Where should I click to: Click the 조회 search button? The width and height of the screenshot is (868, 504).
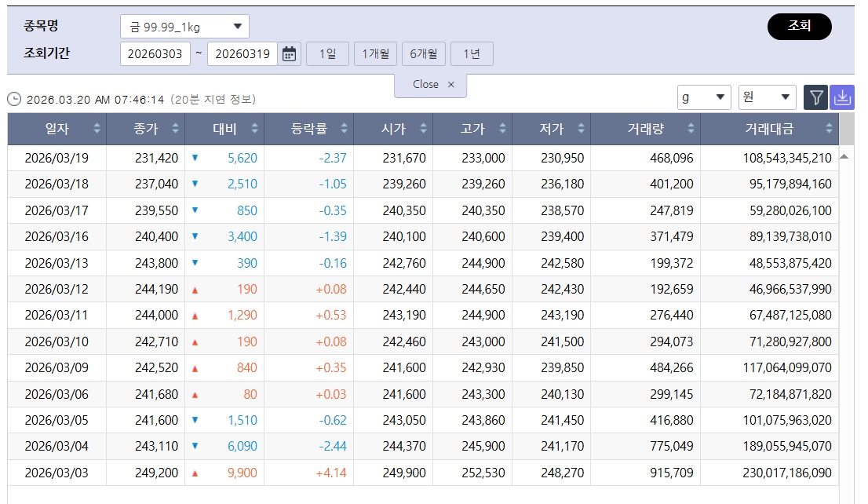click(x=800, y=26)
